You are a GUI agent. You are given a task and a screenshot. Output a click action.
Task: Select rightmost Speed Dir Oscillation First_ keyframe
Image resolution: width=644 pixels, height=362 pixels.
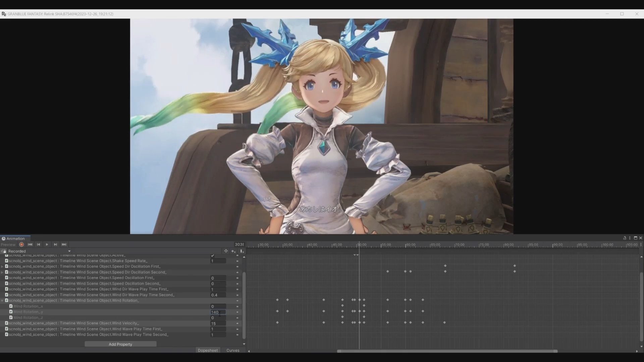pos(515,266)
